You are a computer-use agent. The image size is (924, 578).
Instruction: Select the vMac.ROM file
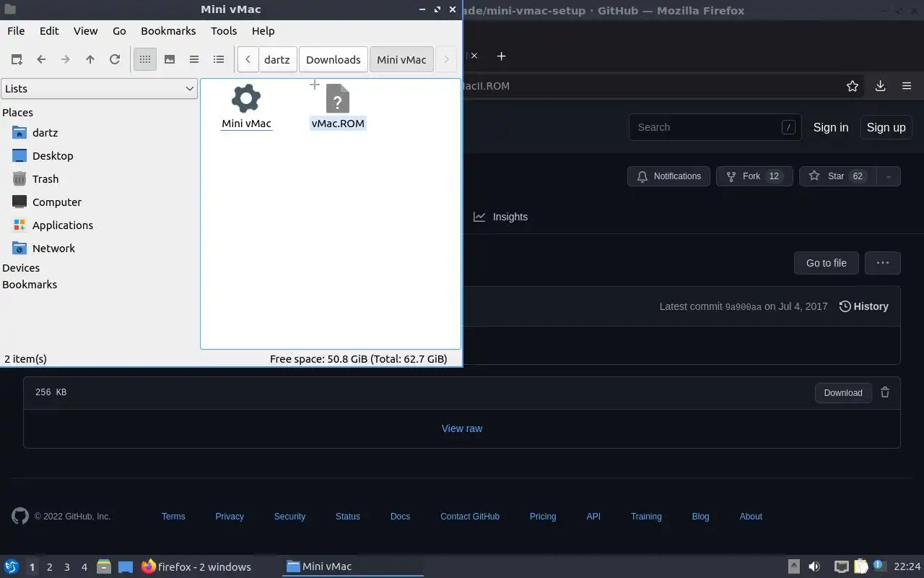pyautogui.click(x=338, y=107)
